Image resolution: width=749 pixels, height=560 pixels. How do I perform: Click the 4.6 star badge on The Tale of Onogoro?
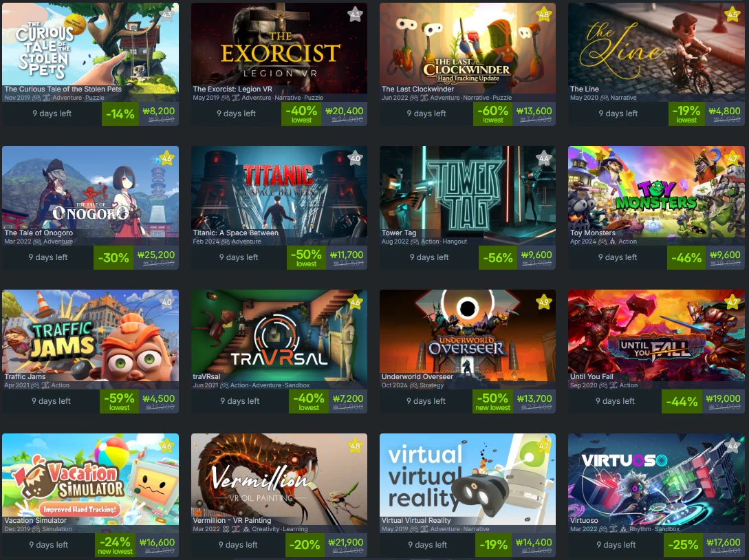pyautogui.click(x=166, y=158)
